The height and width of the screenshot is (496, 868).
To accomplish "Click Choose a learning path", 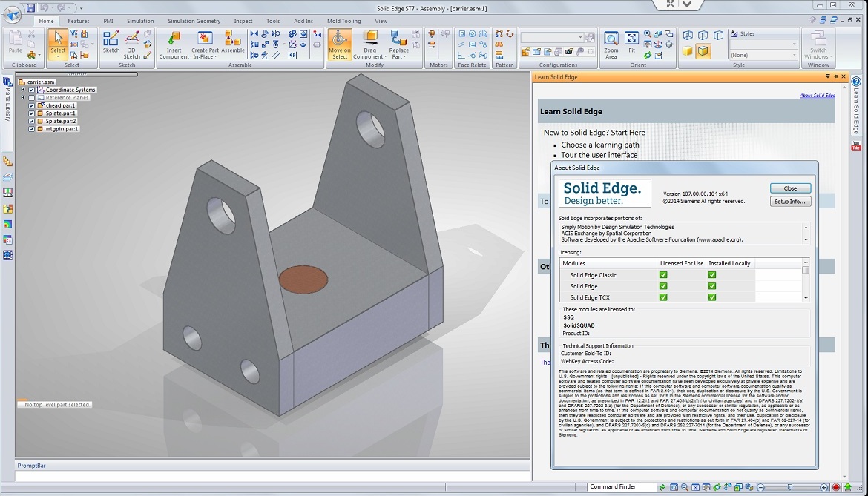I will click(600, 145).
